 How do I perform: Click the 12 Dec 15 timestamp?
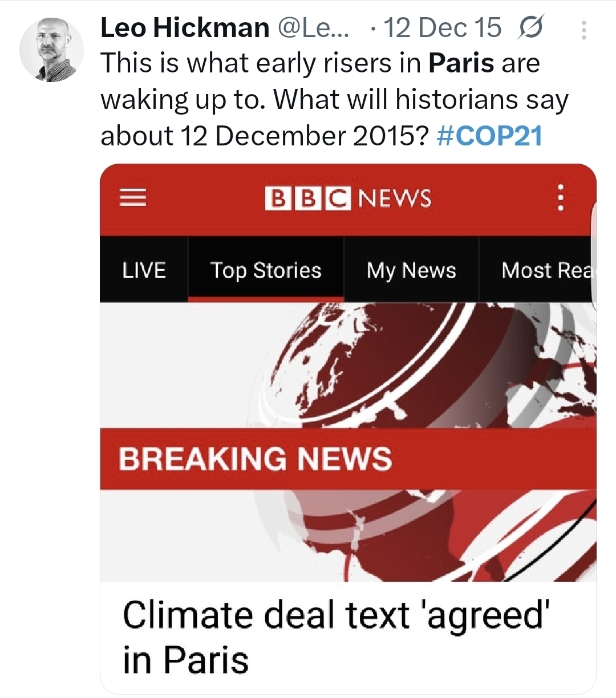[x=443, y=28]
